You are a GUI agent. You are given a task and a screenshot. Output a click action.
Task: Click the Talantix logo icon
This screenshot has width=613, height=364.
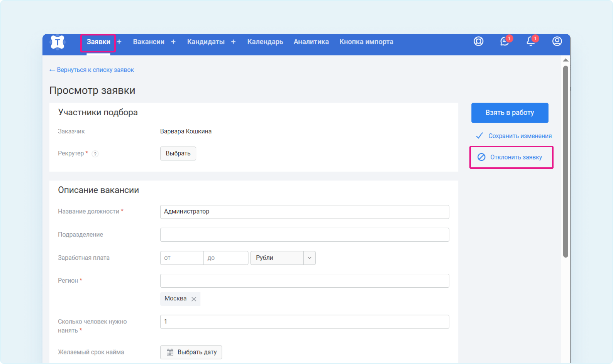(x=58, y=42)
